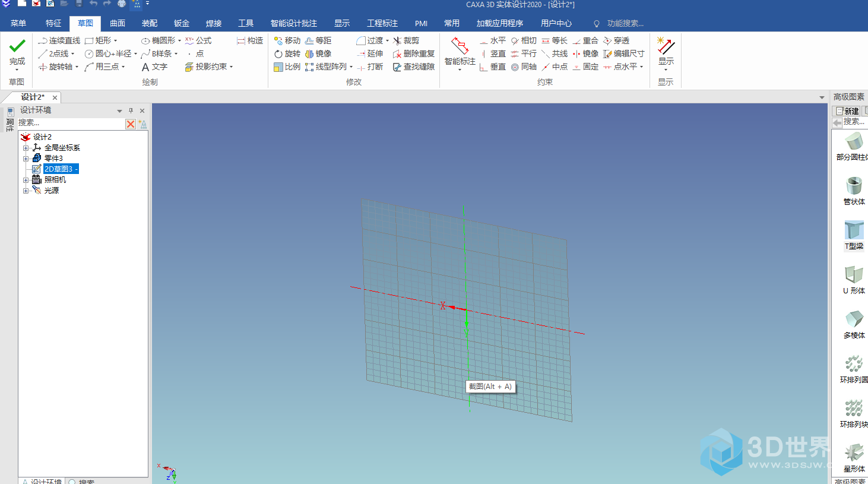Select the 2D草图3 tree item
The image size is (868, 484).
pos(61,169)
